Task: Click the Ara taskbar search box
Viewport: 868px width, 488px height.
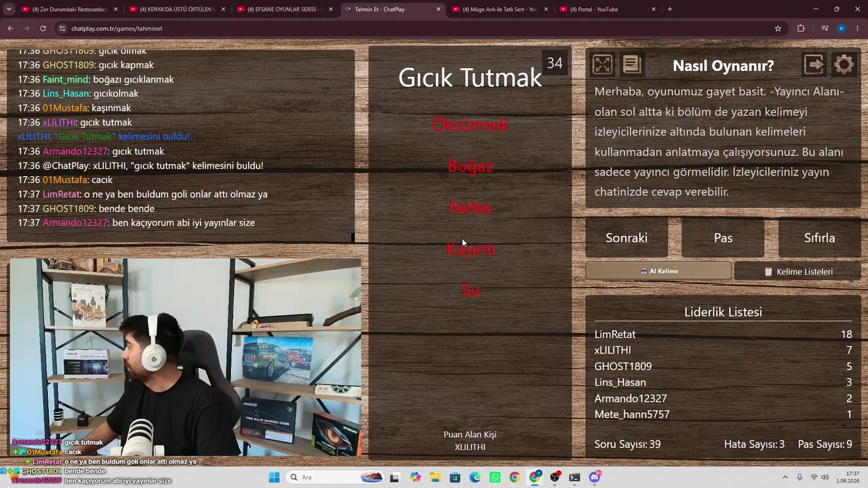Action: (336, 477)
